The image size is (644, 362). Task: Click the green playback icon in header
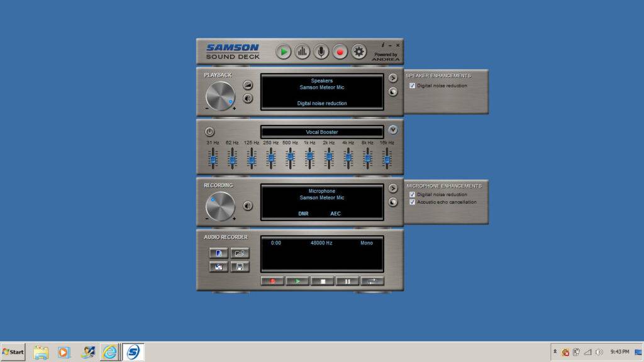(x=284, y=52)
